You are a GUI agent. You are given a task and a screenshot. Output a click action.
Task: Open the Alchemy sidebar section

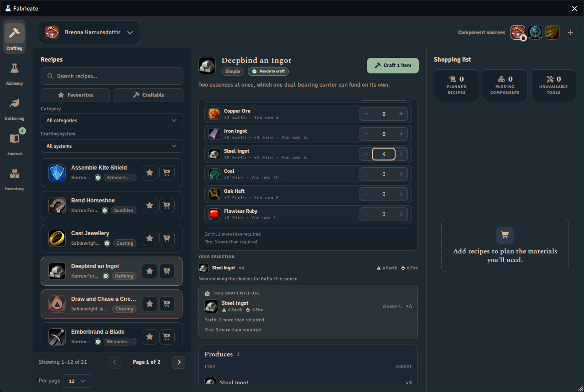coord(15,73)
